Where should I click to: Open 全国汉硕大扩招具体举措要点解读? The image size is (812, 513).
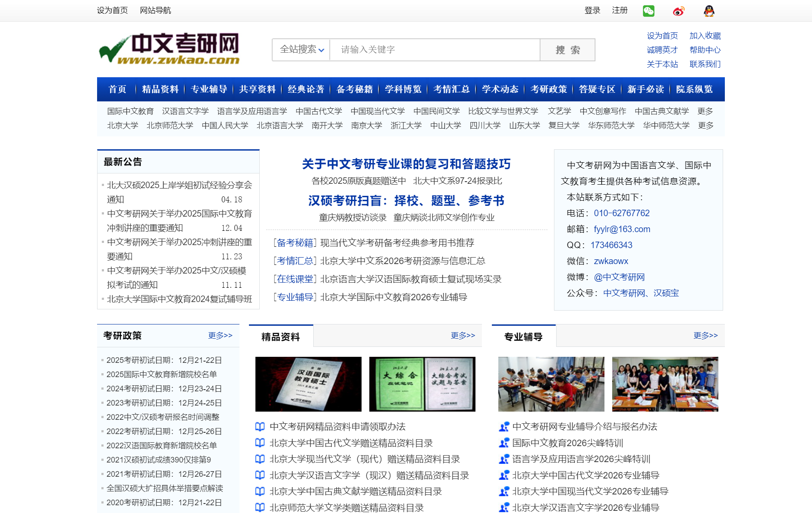(x=164, y=488)
